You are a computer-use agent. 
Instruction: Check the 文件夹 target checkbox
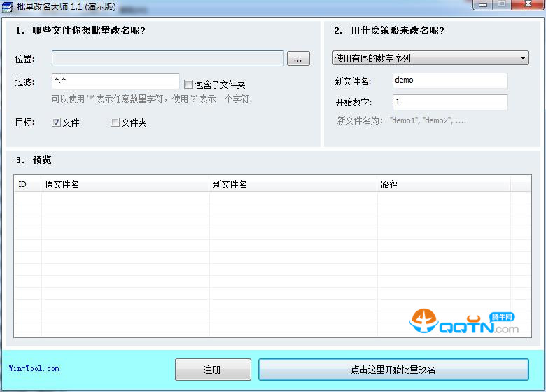click(115, 122)
